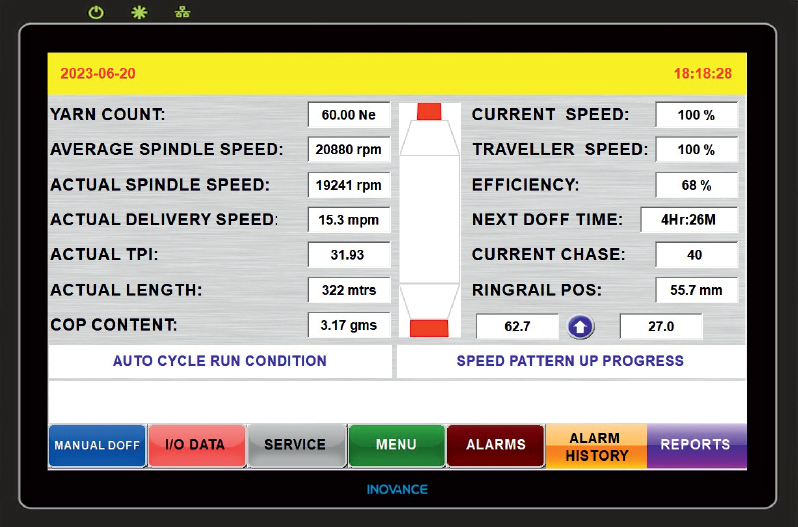Viewport: 798px width, 527px height.
Task: Click the ACTUAL TPI label
Action: pos(104,254)
